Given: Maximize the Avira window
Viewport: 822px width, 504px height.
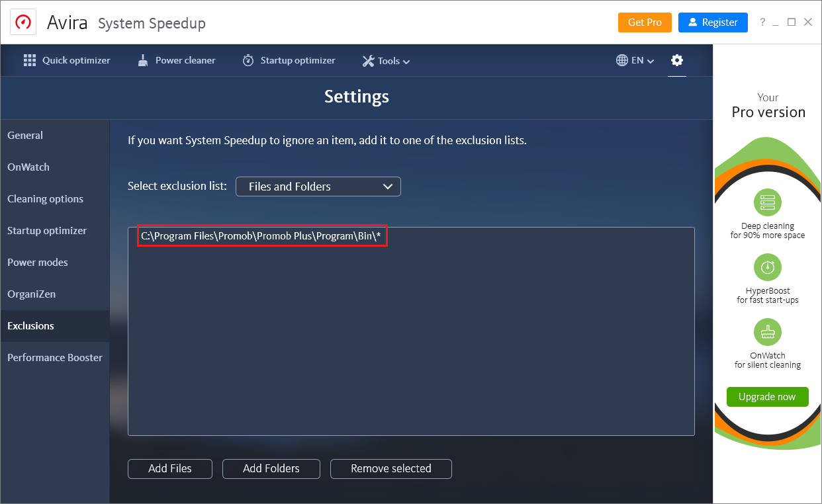Looking at the screenshot, I should coord(792,22).
